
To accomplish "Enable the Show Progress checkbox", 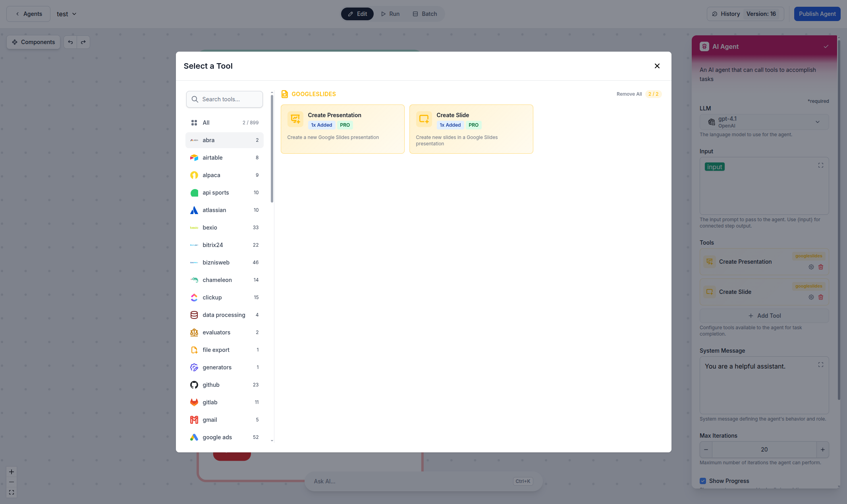I will [x=703, y=481].
